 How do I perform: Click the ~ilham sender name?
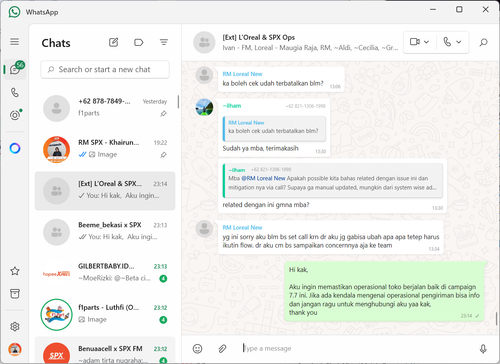(232, 106)
